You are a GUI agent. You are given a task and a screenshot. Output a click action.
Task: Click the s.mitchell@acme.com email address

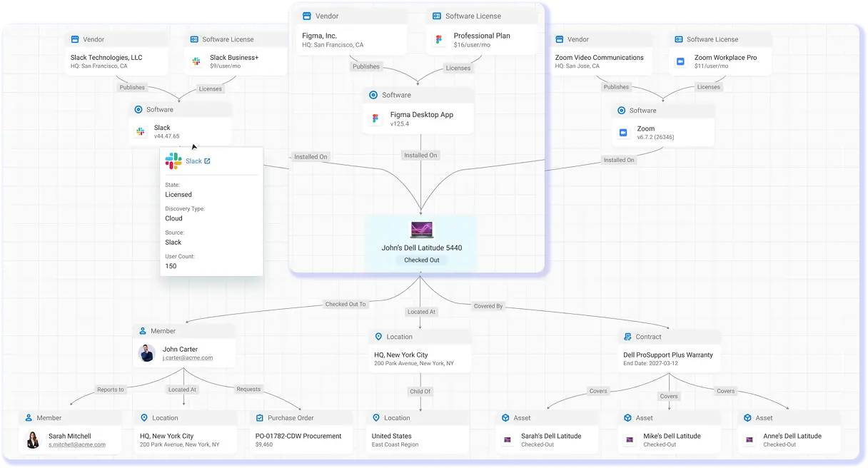click(x=77, y=444)
